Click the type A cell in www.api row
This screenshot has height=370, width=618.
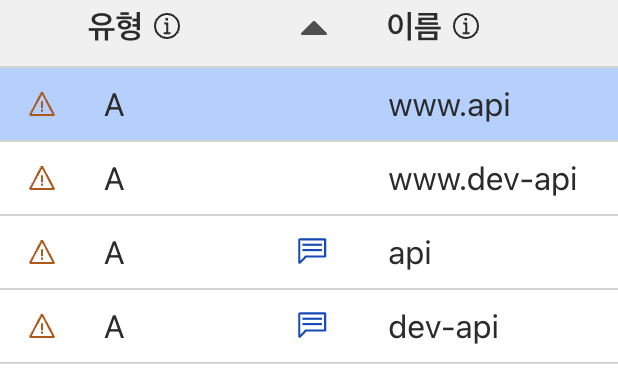[x=114, y=106]
